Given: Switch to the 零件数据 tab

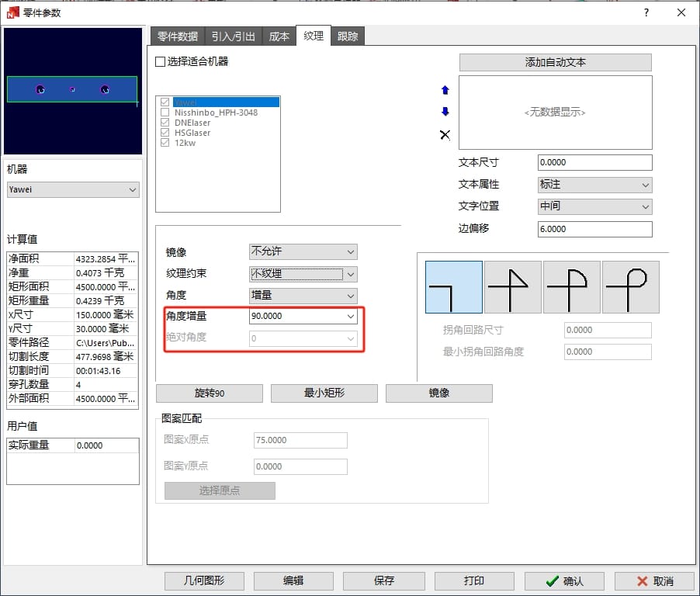Looking at the screenshot, I should coord(177,36).
